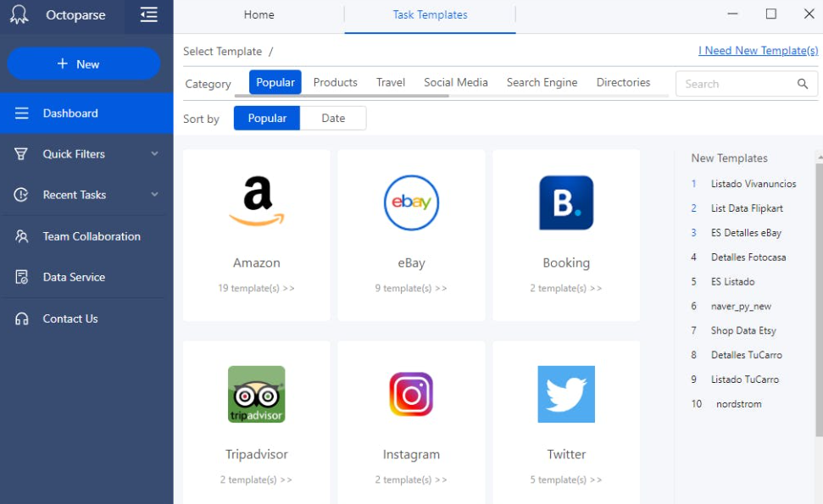Viewport: 823px width, 504px height.
Task: Click the New Templates vertical scrollbar
Action: point(820,300)
